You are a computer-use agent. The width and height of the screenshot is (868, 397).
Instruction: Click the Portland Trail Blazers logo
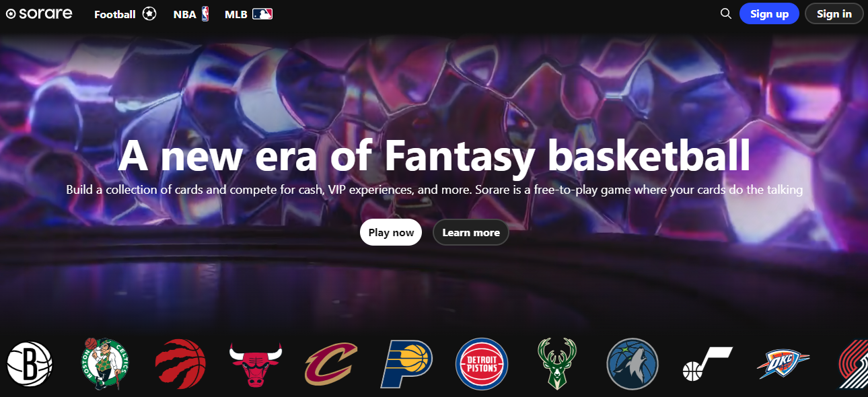(x=853, y=364)
